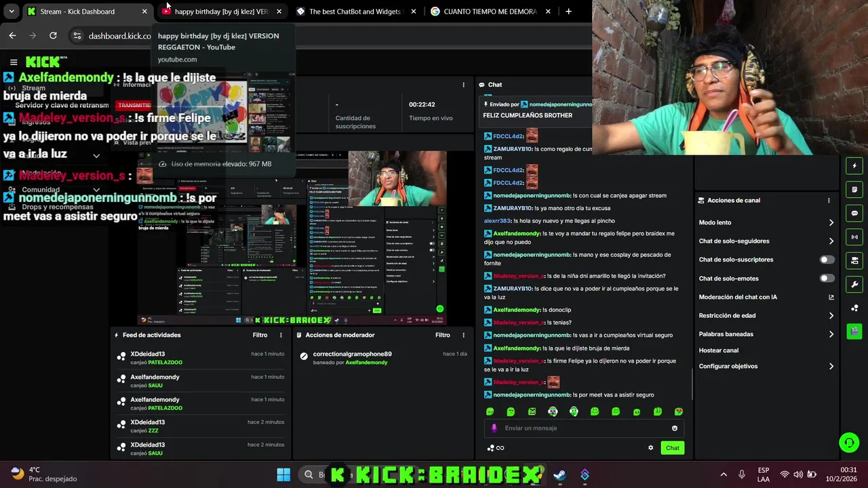Screen dimensions: 868x488
Task: Click the Tiempo en vivo 00:22:42 value
Action: click(422, 104)
